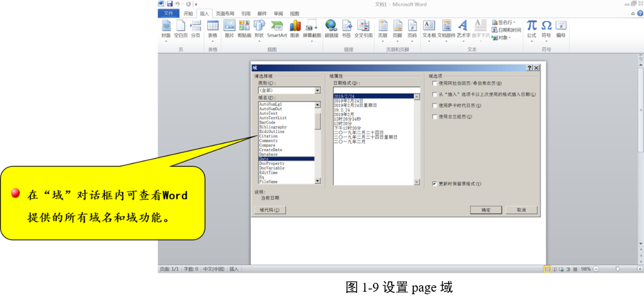The image size is (644, 303).
Task: Insert a 交叉引用 cross-reference
Action: (x=363, y=30)
